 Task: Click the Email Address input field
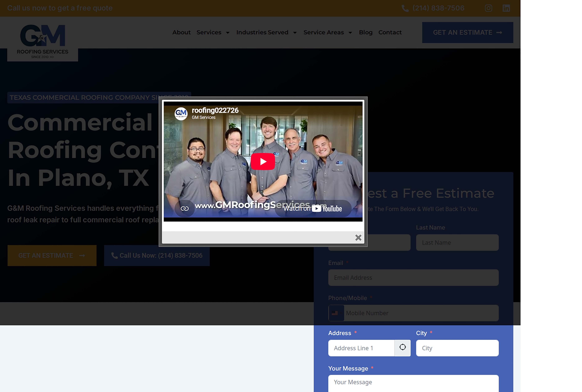point(413,277)
